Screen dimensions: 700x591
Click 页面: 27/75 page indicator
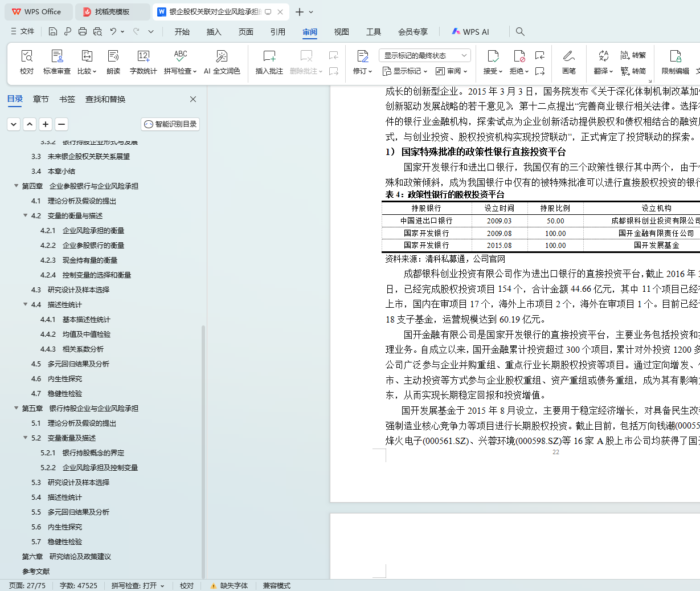click(x=27, y=586)
